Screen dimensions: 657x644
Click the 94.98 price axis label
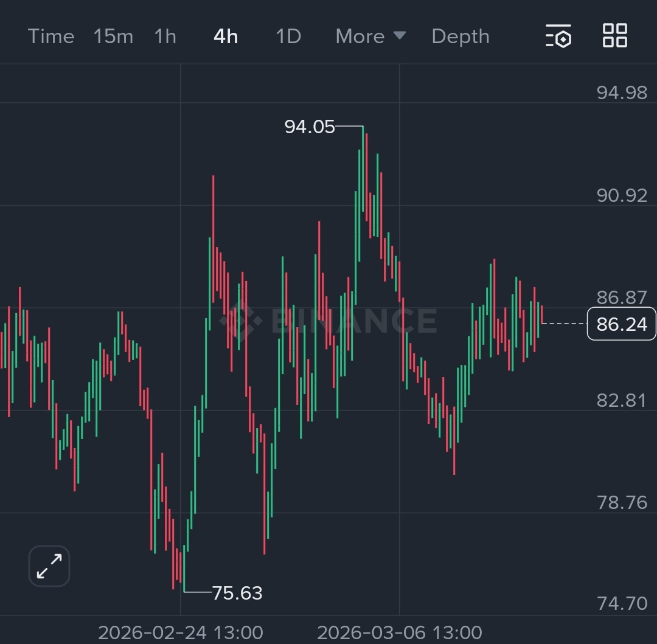[622, 92]
